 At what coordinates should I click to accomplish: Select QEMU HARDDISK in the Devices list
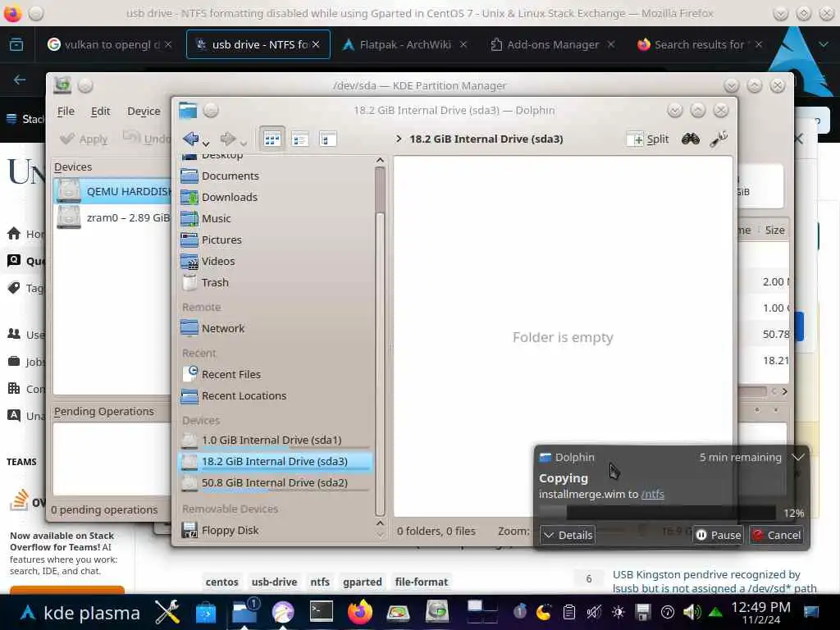112,191
